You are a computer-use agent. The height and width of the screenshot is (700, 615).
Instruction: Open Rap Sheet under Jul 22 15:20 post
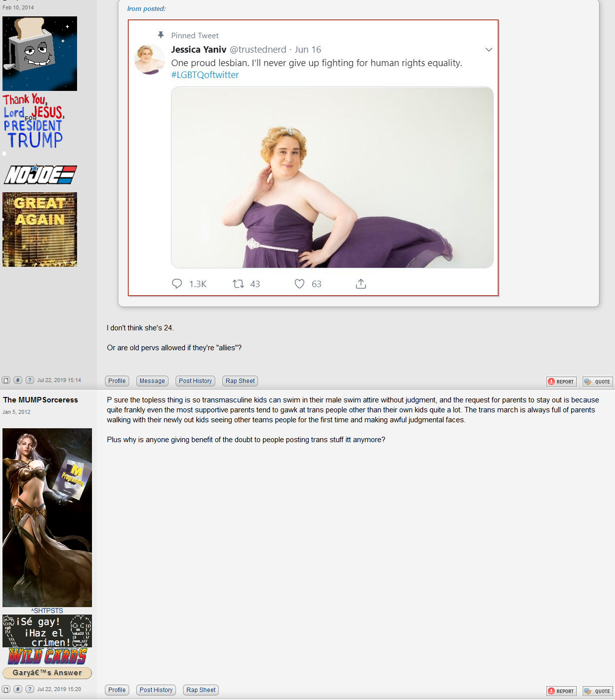click(201, 690)
